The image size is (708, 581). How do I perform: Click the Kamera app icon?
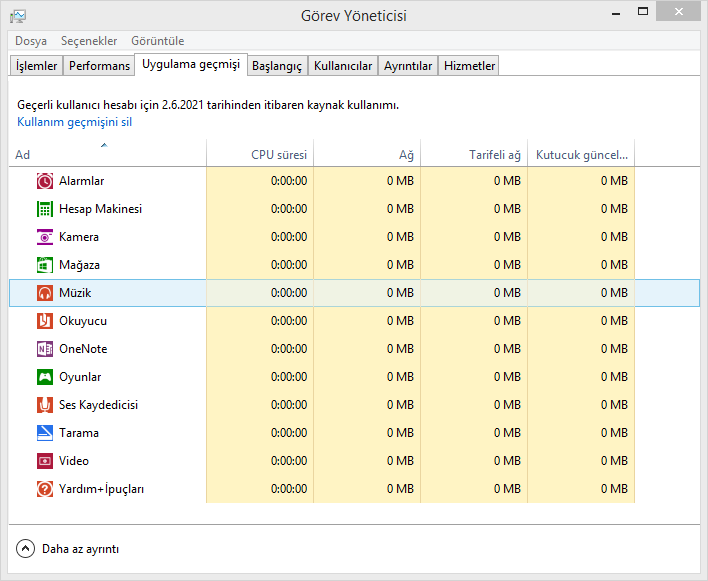tap(45, 237)
